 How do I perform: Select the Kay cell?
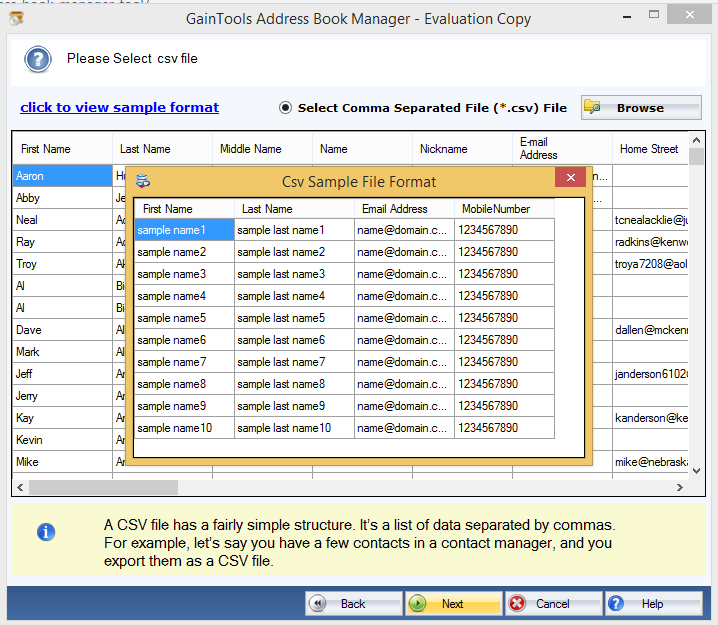[62, 418]
